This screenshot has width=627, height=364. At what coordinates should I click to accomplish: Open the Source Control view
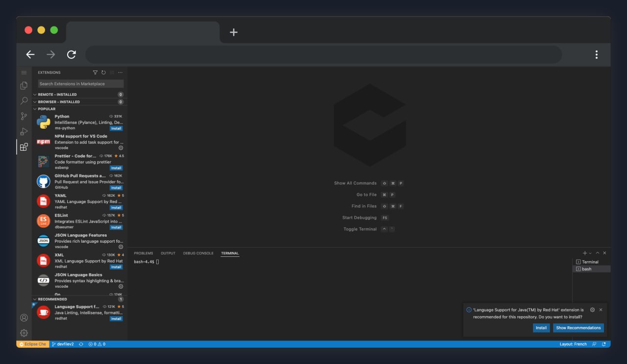click(24, 116)
